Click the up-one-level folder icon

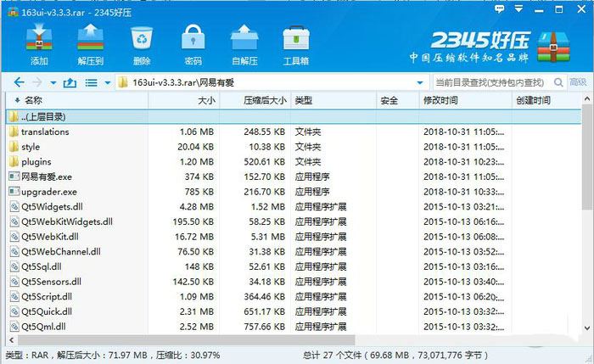pyautogui.click(x=70, y=82)
